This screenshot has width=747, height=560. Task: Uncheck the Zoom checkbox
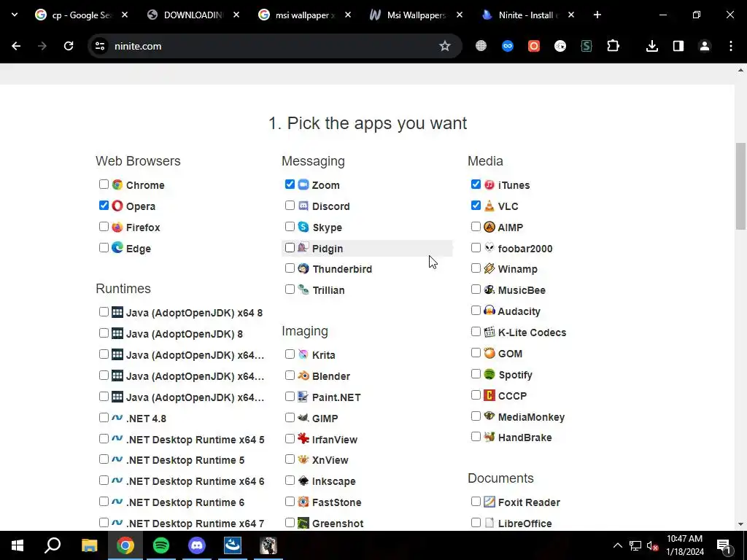tap(290, 184)
